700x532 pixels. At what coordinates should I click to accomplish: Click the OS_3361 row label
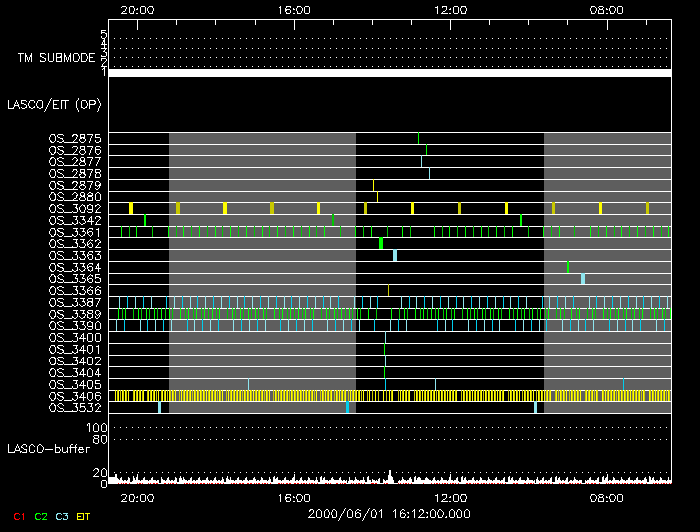pyautogui.click(x=75, y=232)
